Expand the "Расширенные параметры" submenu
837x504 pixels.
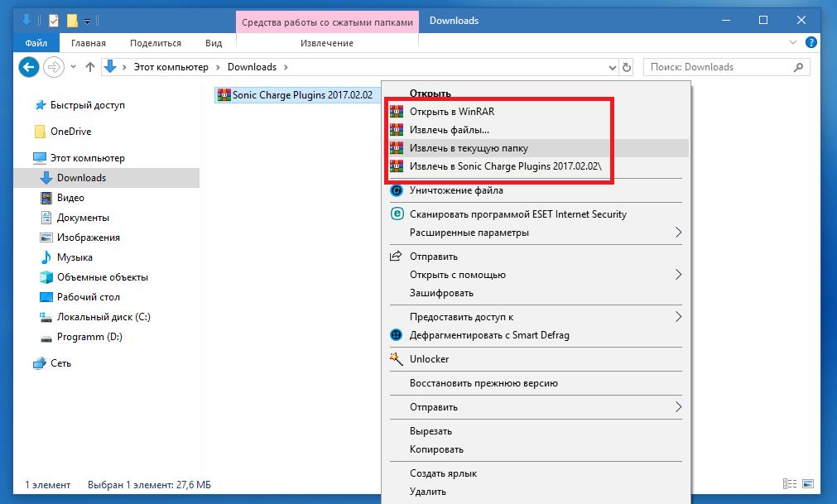[x=678, y=233]
